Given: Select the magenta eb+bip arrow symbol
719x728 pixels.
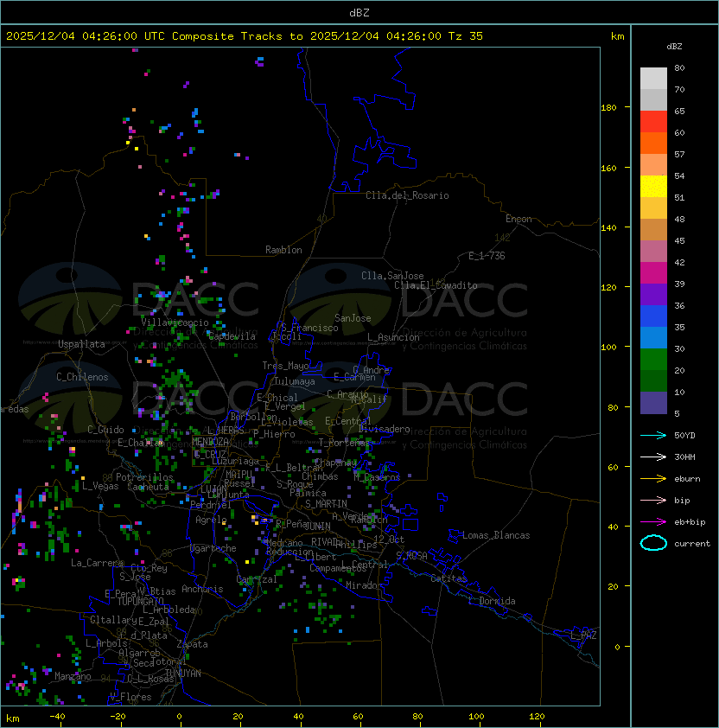Looking at the screenshot, I should [x=653, y=521].
